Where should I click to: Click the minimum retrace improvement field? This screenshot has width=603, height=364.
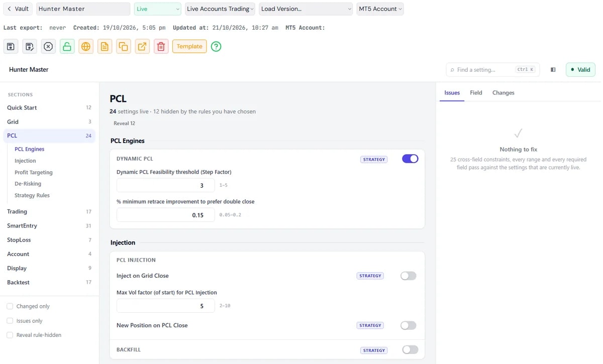(x=166, y=215)
